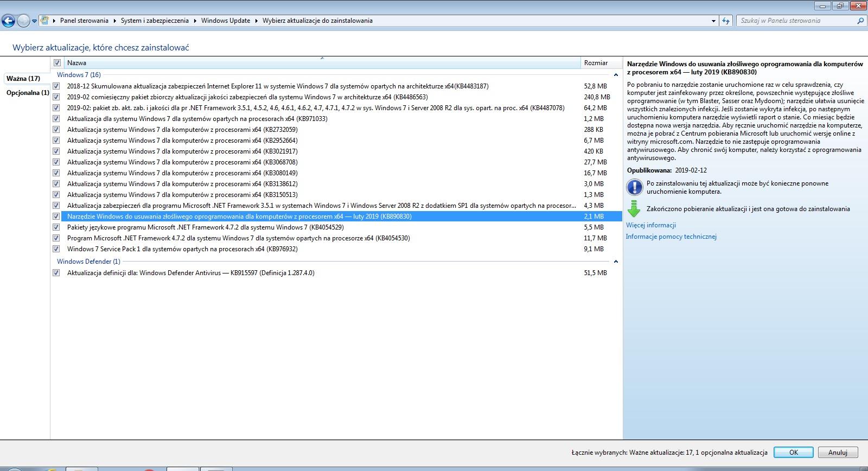868x471 pixels.
Task: Open the address bar history dropdown
Action: pos(713,21)
